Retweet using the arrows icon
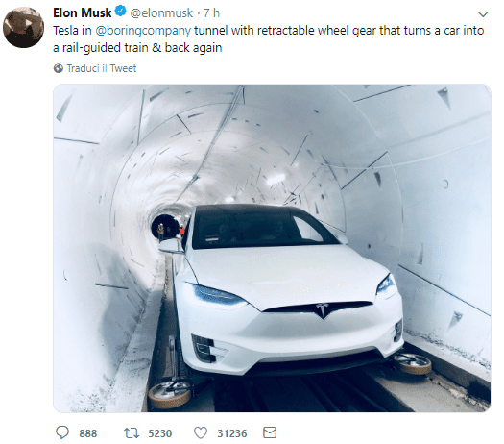 pyautogui.click(x=132, y=433)
